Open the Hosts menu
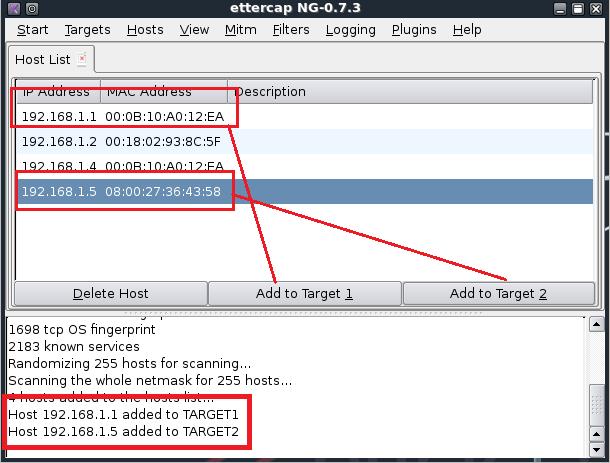 145,30
